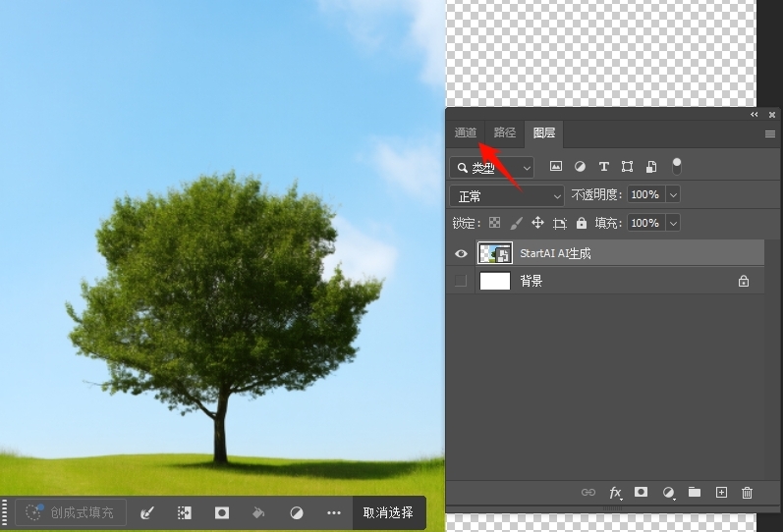Filter layers by pixel image icon
The image size is (783, 532).
[x=556, y=167]
